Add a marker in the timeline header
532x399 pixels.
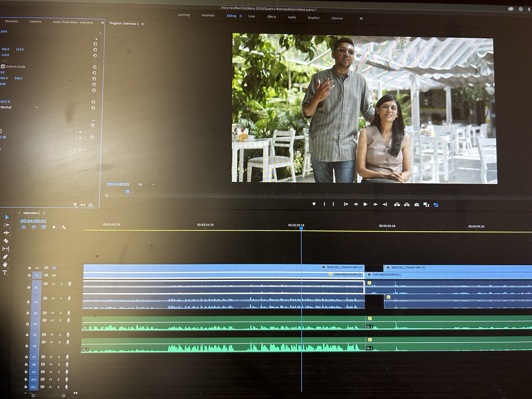coord(54,227)
